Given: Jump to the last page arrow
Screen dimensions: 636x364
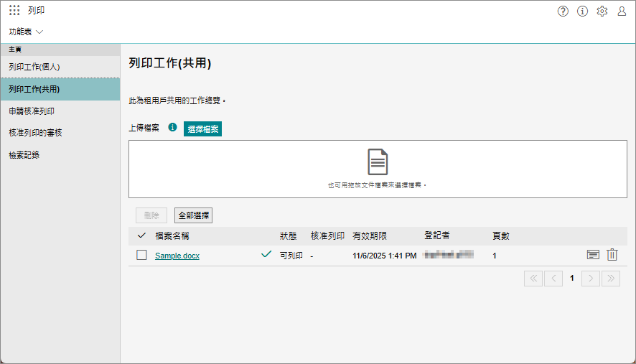Looking at the screenshot, I should (x=610, y=279).
